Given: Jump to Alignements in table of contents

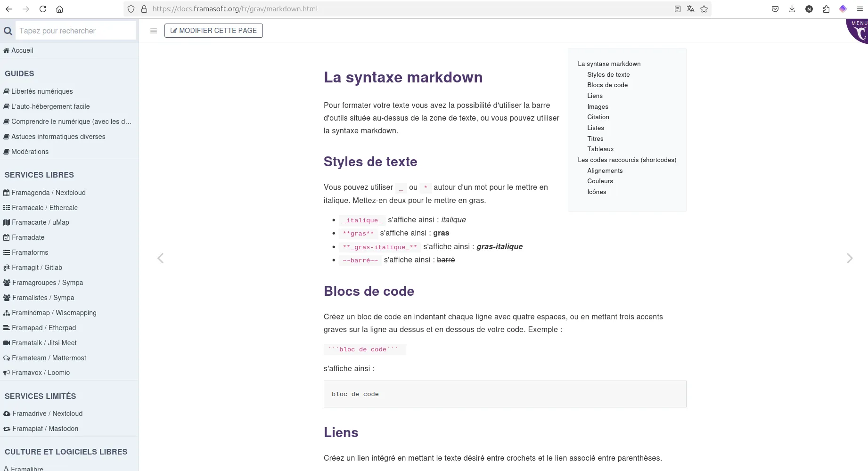Looking at the screenshot, I should 605,171.
